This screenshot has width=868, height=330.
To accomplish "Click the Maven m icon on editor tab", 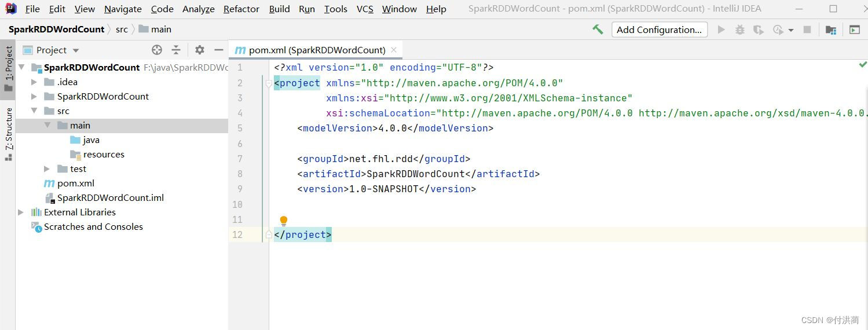I will [x=240, y=50].
